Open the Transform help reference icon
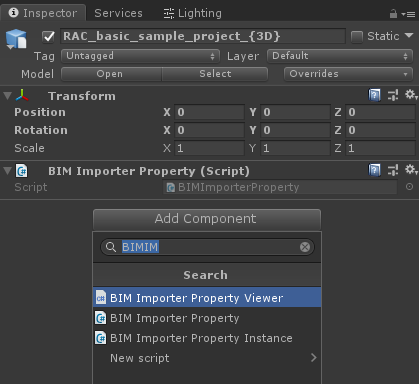Image resolution: width=419 pixels, height=384 pixels. pyautogui.click(x=374, y=95)
